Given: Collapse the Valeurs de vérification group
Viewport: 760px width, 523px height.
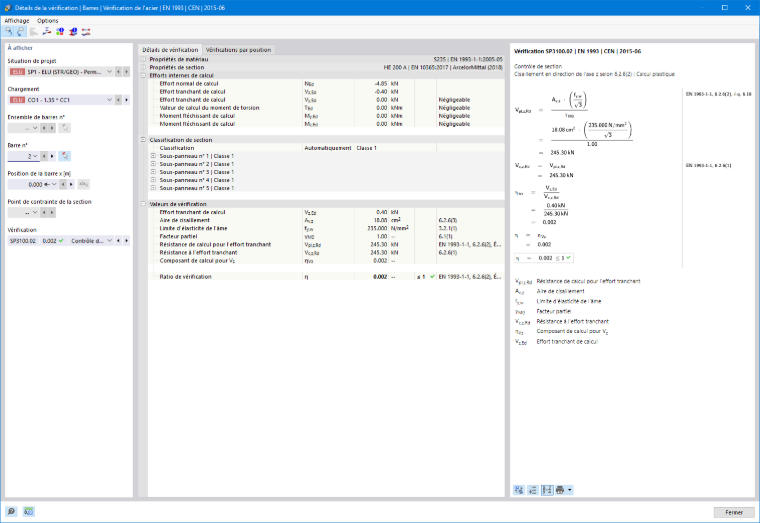Looking at the screenshot, I should [x=143, y=204].
